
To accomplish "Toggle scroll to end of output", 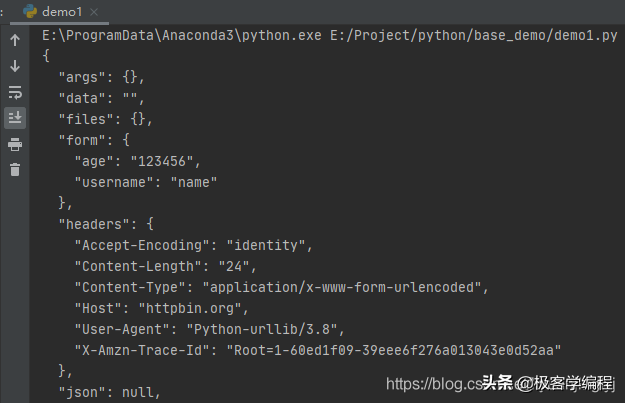I will click(15, 118).
